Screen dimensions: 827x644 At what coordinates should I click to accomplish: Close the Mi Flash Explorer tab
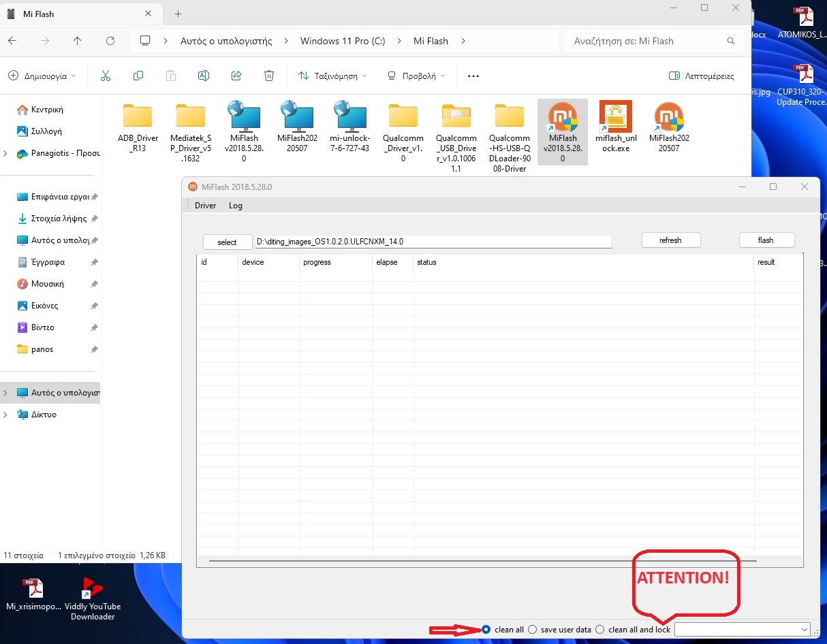[149, 14]
